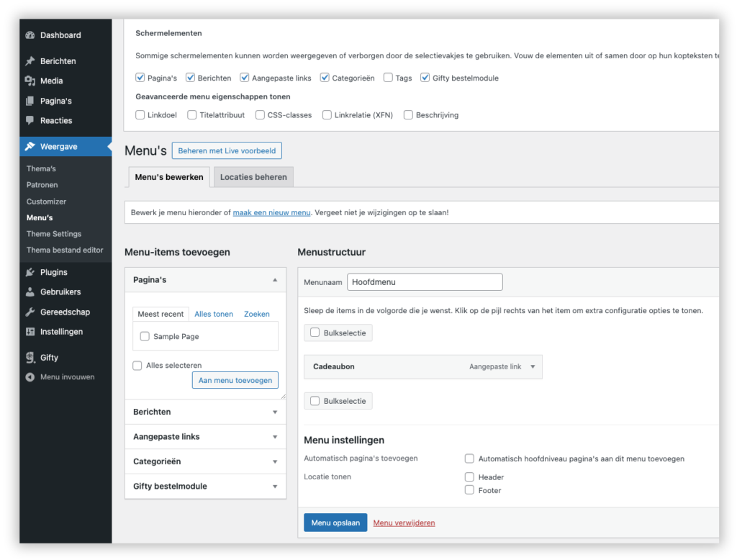
Task: Click the Cadeaubon menu item bar
Action: coord(423,367)
